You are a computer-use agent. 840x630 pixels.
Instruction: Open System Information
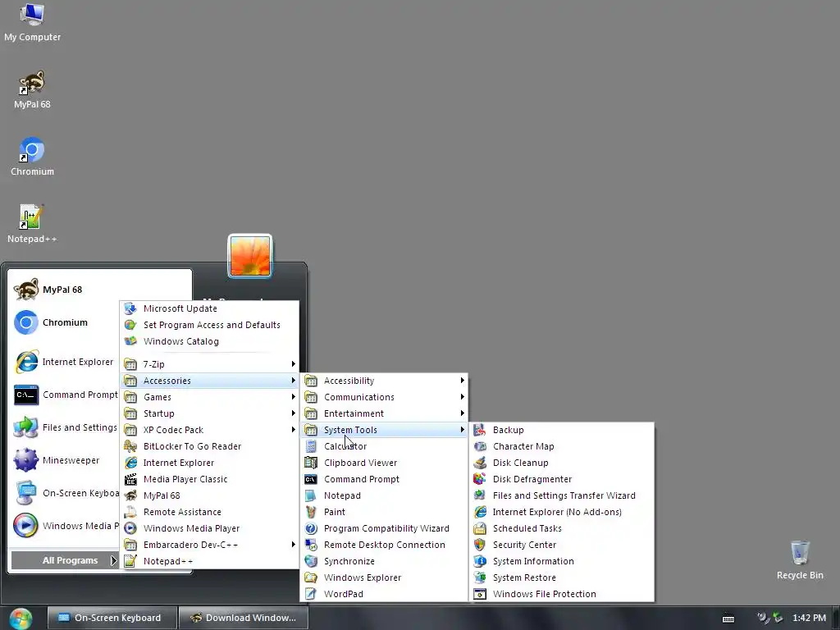click(562, 561)
